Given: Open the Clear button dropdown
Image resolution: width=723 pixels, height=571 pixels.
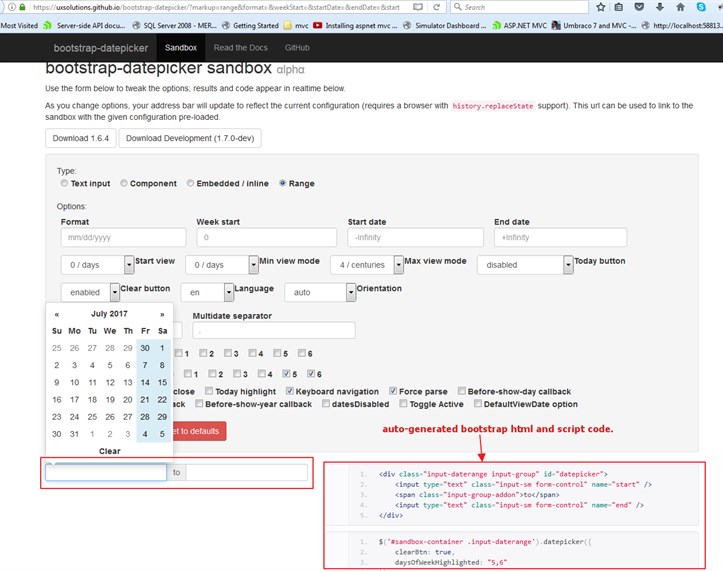Looking at the screenshot, I should coord(90,292).
